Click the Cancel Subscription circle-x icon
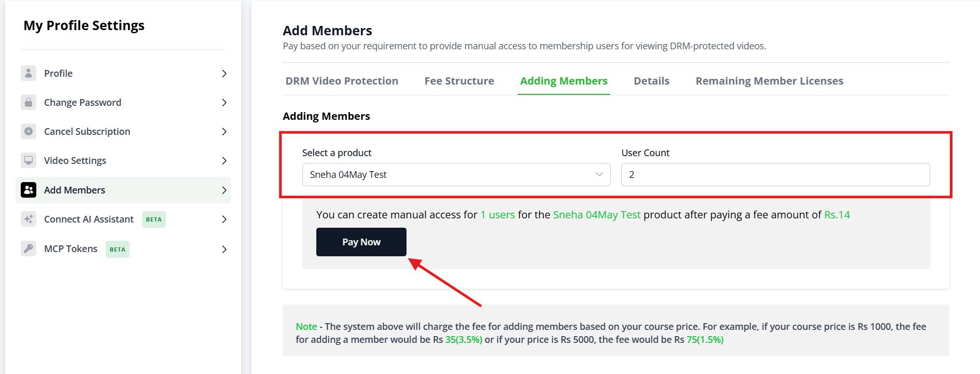The width and height of the screenshot is (980, 374). pos(29,131)
